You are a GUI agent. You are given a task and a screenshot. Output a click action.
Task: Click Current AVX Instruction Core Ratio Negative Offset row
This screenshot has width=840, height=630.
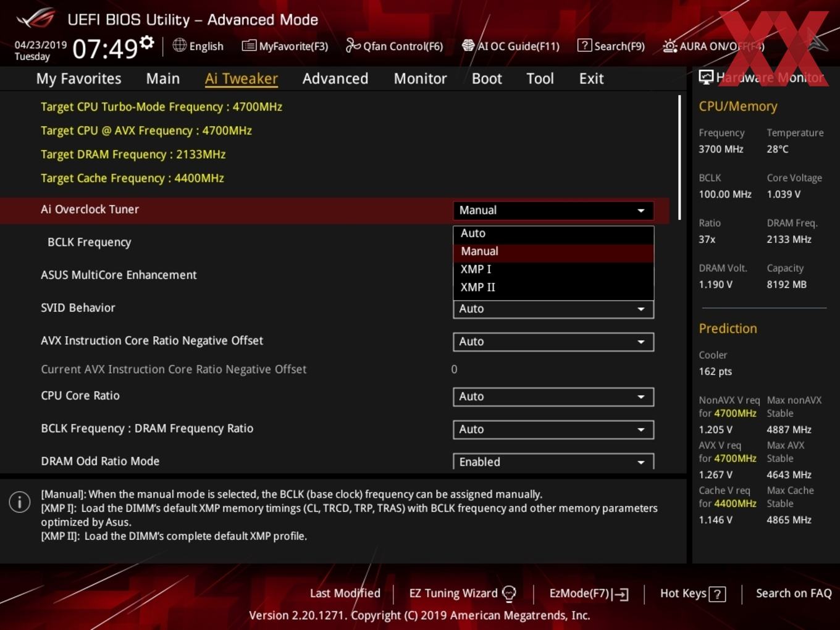click(334, 369)
